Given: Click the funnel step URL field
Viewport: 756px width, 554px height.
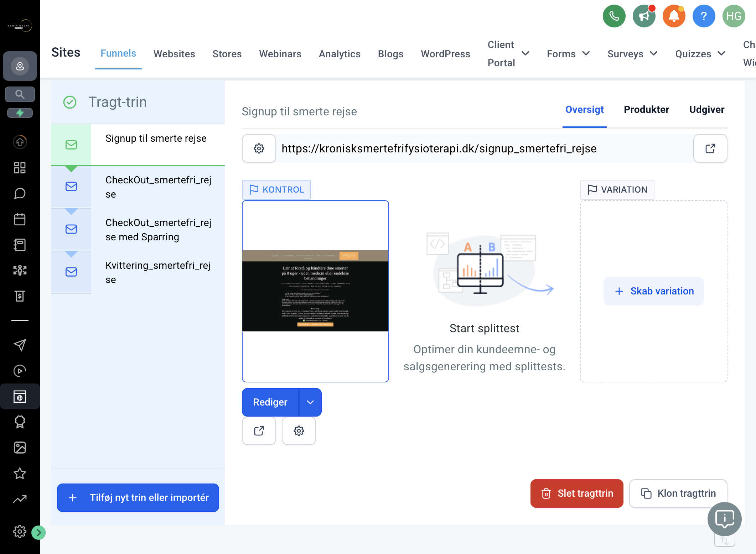Looking at the screenshot, I should (x=485, y=148).
